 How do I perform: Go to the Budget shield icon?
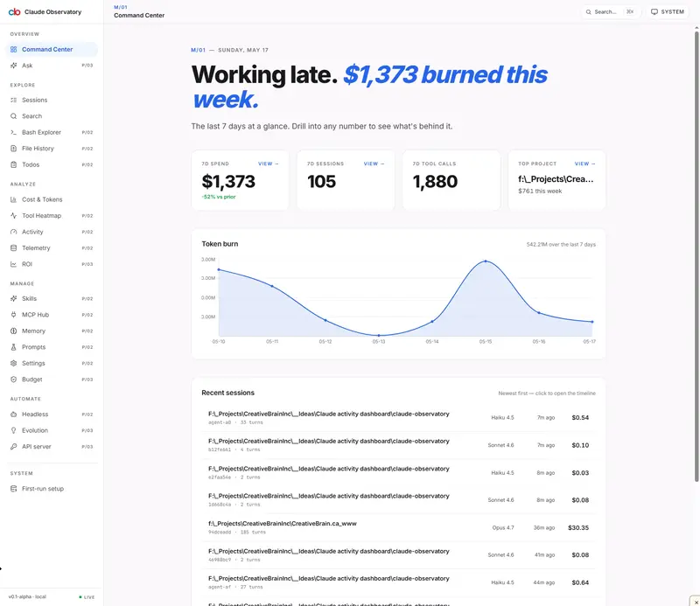tap(13, 380)
